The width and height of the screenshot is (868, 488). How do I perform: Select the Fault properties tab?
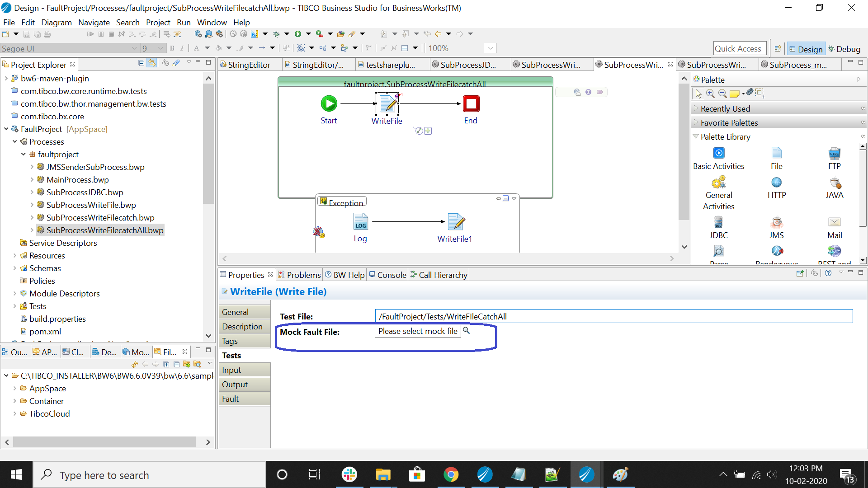[x=245, y=399]
